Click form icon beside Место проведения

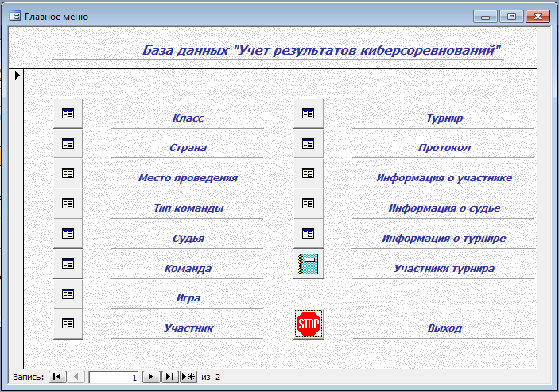point(68,173)
